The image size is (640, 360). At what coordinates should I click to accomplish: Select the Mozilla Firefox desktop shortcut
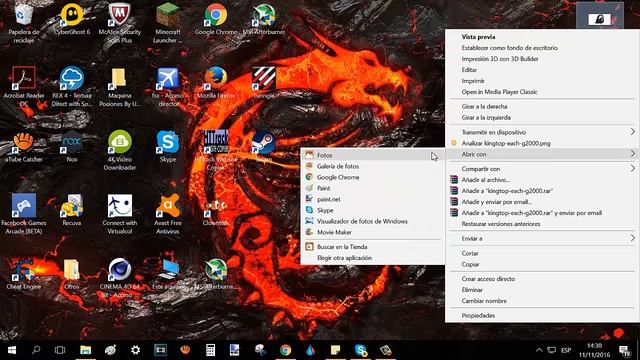point(216,83)
